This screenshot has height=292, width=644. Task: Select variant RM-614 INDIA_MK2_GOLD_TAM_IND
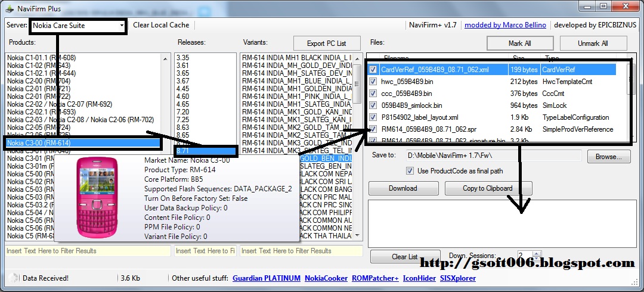(x=296, y=128)
